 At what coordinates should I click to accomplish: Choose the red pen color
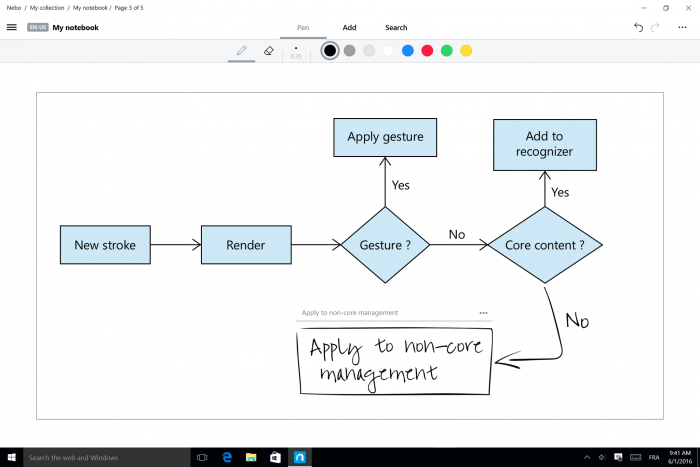(427, 50)
